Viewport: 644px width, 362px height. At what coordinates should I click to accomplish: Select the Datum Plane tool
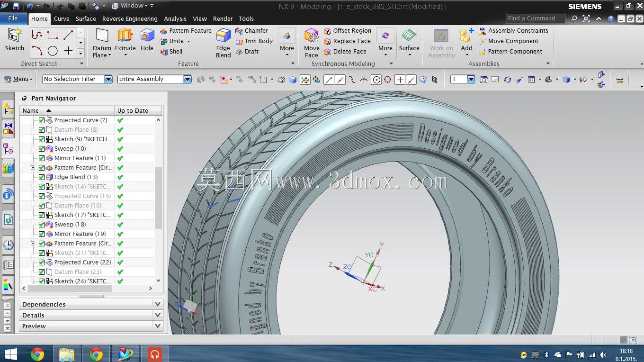(x=102, y=43)
